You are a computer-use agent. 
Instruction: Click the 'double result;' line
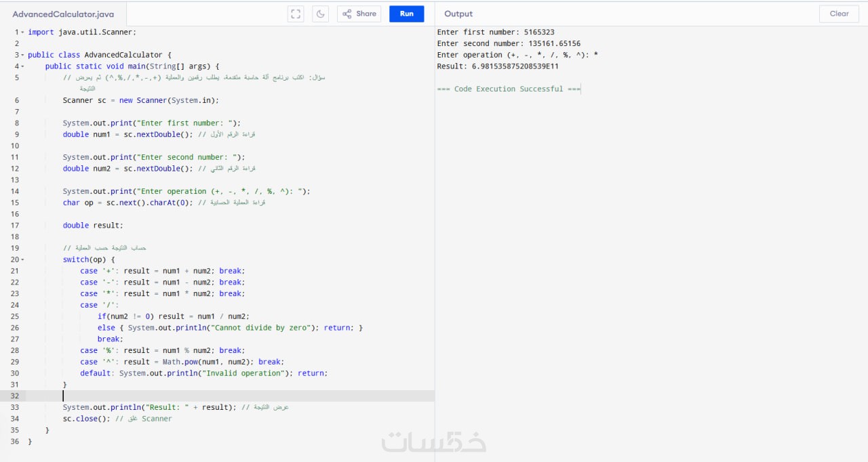94,226
